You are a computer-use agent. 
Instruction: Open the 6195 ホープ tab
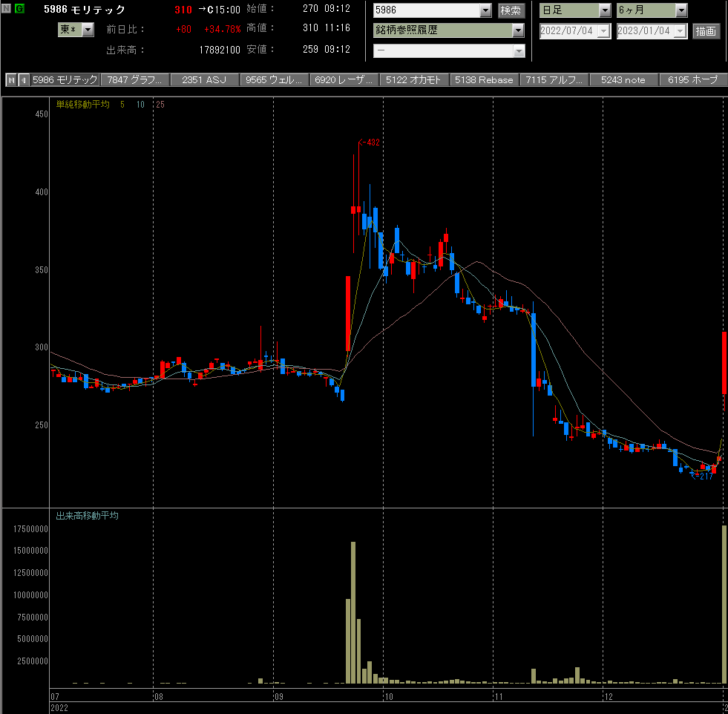pyautogui.click(x=693, y=80)
